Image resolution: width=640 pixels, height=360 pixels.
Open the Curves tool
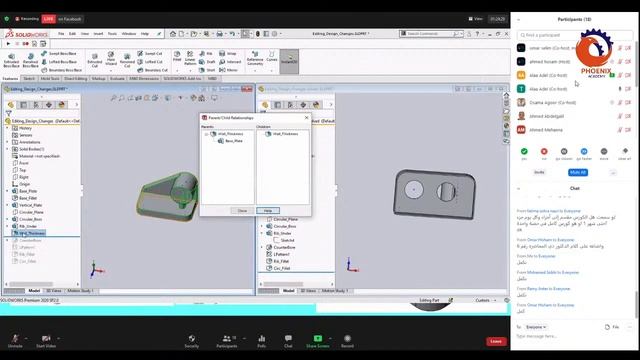[271, 57]
